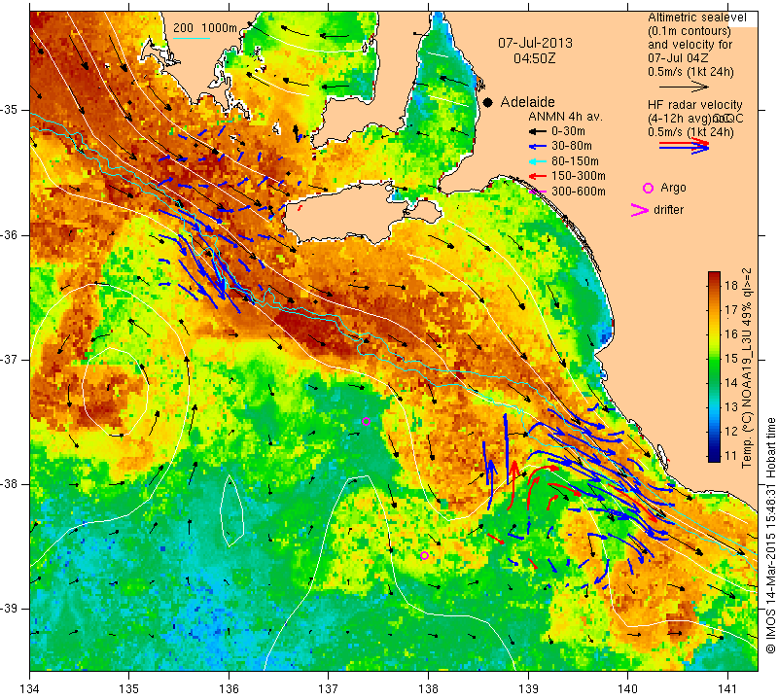Click the '300-600m' depth label
The width and height of the screenshot is (778, 700).
[578, 192]
